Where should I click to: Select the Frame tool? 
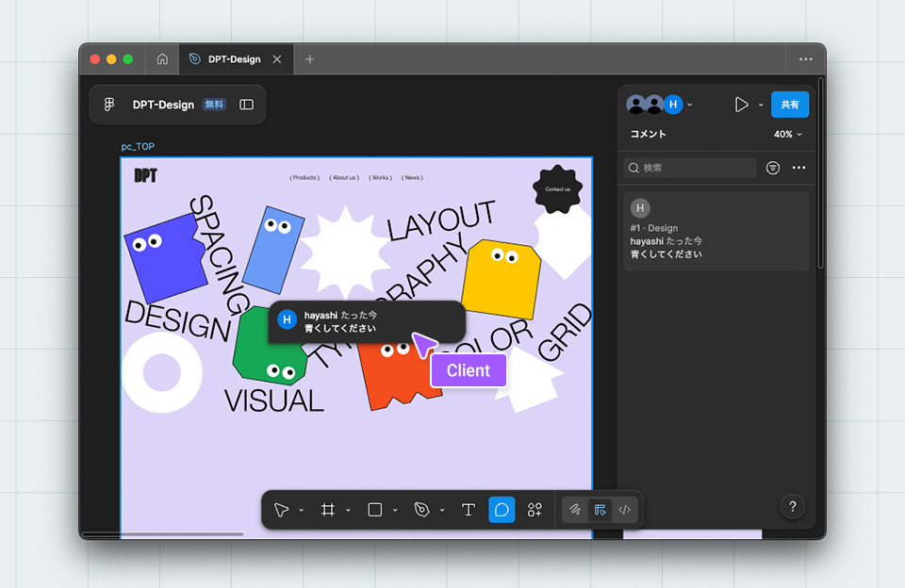pos(328,510)
